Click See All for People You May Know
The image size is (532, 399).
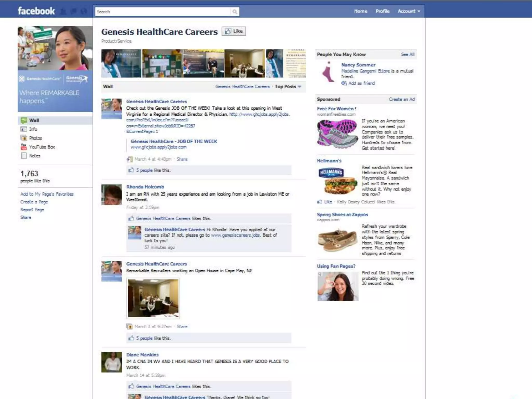coord(407,54)
